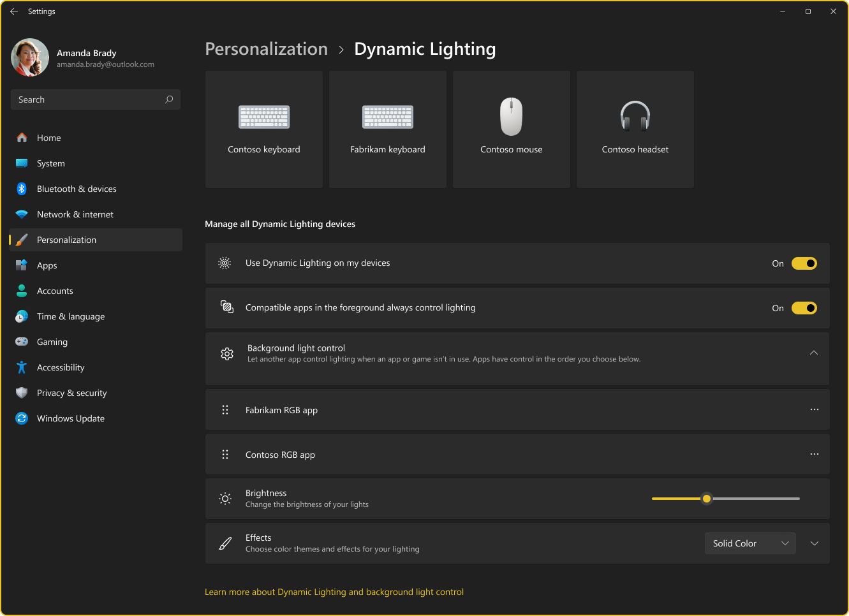Expand the Effects settings panel

815,543
